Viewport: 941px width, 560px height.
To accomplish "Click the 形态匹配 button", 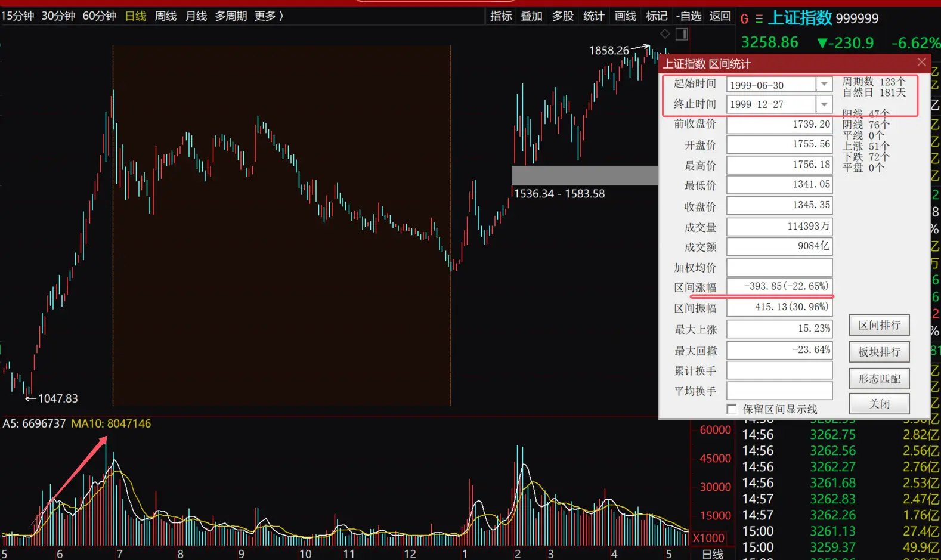I will pos(880,379).
